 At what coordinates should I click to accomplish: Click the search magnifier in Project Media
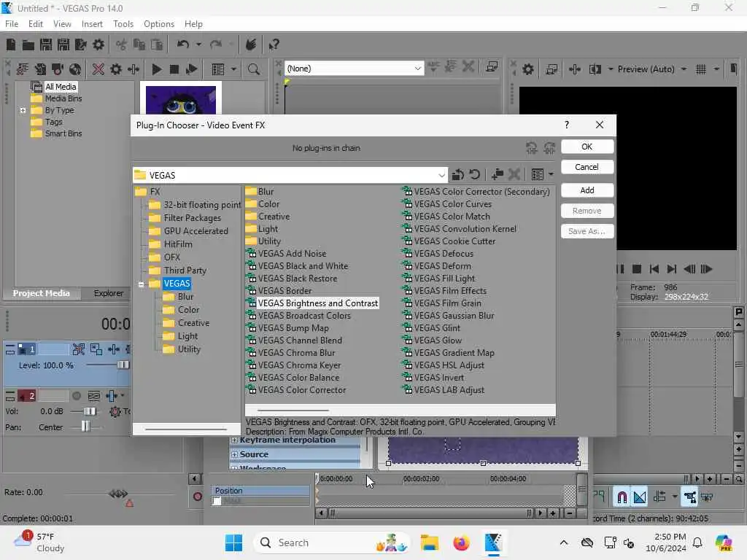pyautogui.click(x=254, y=69)
